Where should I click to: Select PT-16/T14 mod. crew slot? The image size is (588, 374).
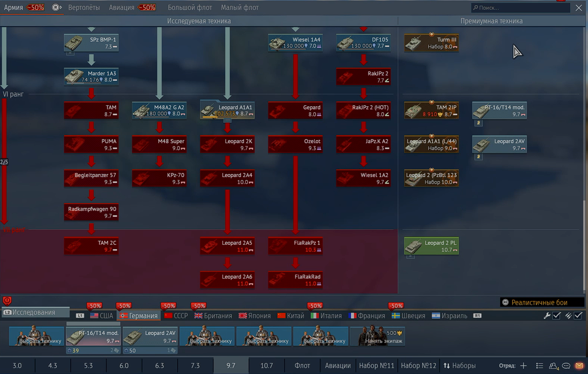93,336
